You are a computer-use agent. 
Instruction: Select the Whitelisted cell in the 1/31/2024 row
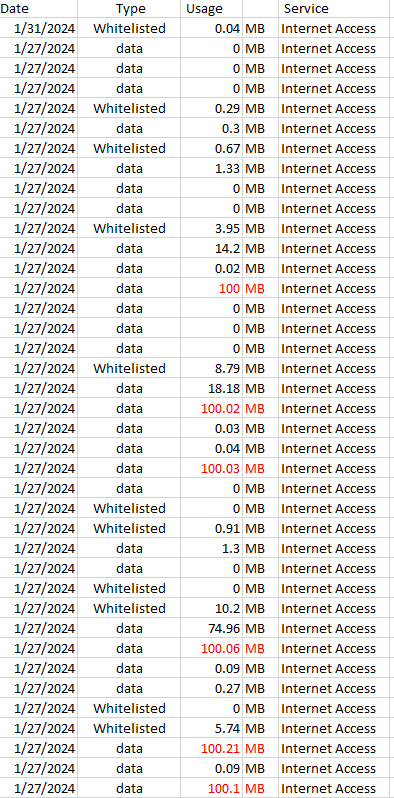point(129,28)
